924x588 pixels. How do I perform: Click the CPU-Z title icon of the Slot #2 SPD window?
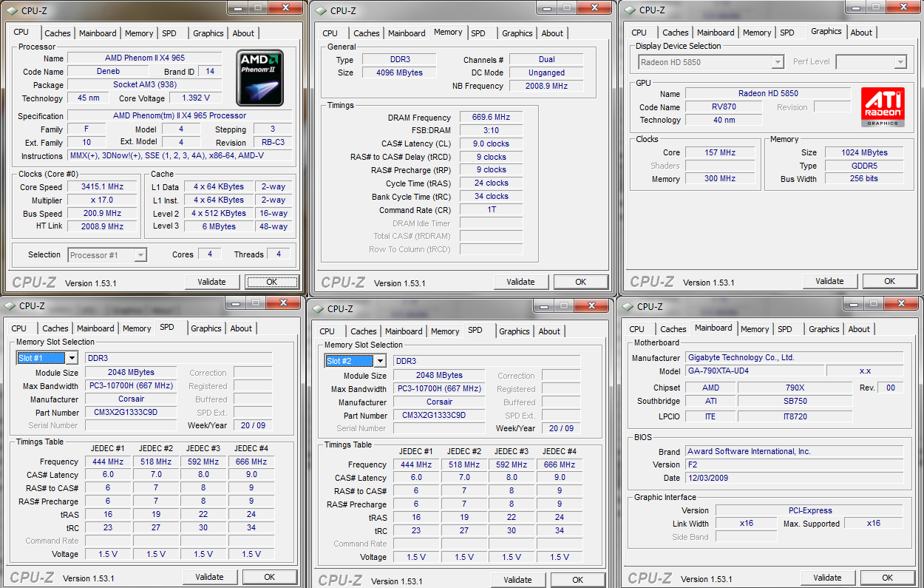tap(317, 308)
